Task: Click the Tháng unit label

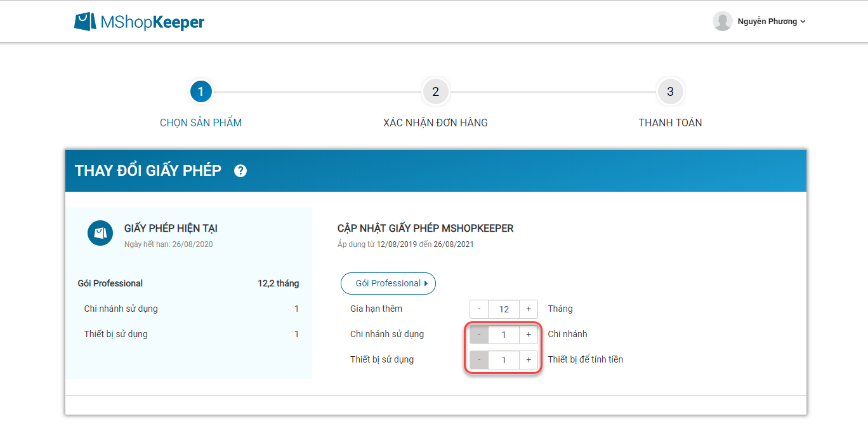Action: (x=560, y=309)
